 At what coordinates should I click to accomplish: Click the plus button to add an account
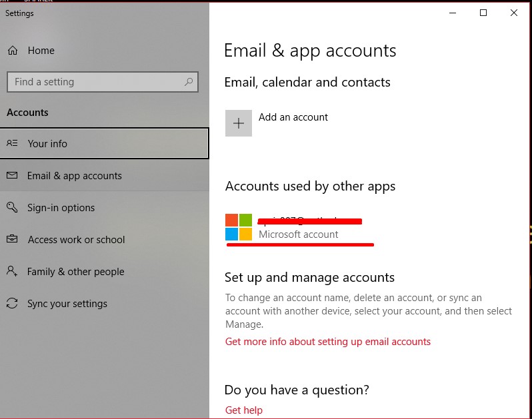pos(239,123)
